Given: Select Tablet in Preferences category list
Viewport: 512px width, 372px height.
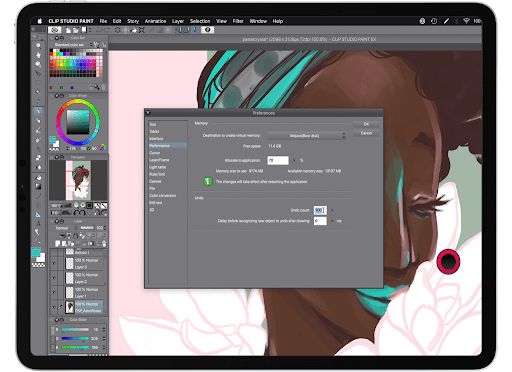Looking at the screenshot, I should click(x=154, y=131).
